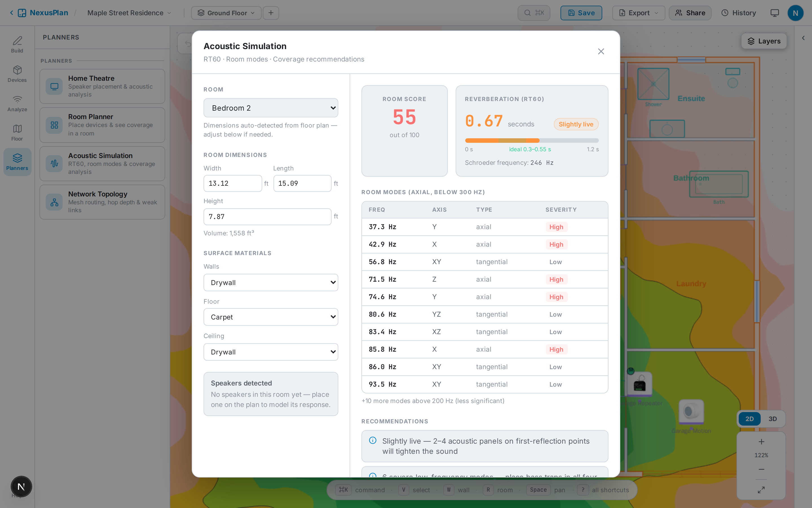Click the Home Theatre planner icon
812x508 pixels.
[54, 86]
